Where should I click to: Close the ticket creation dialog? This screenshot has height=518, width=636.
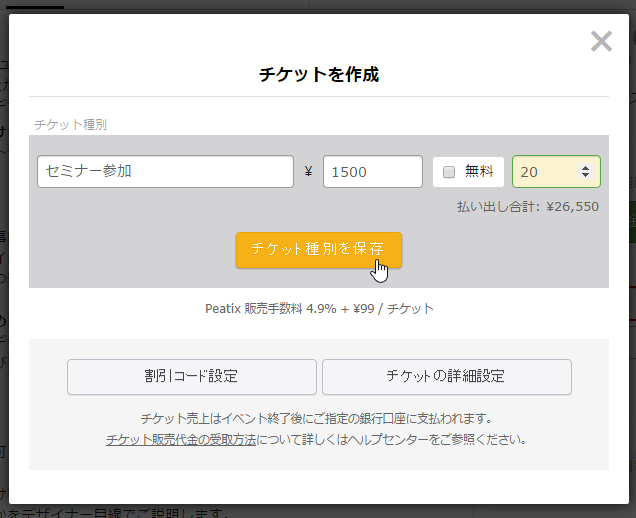coord(601,41)
